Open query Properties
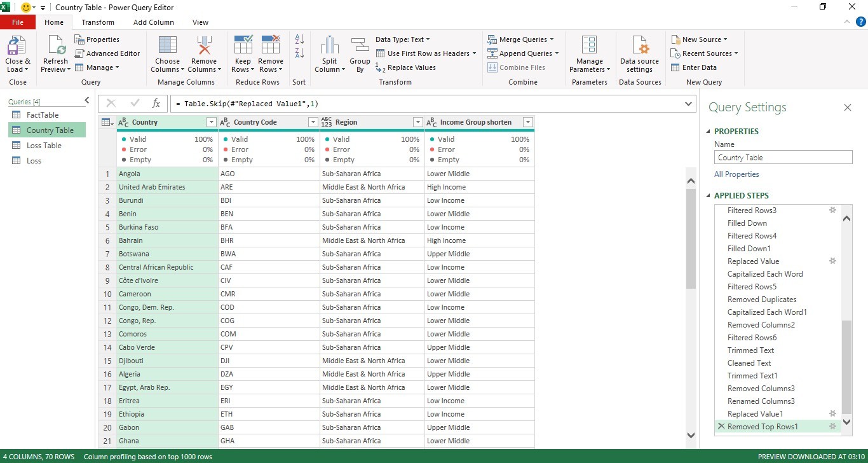The height and width of the screenshot is (463, 868). (97, 39)
